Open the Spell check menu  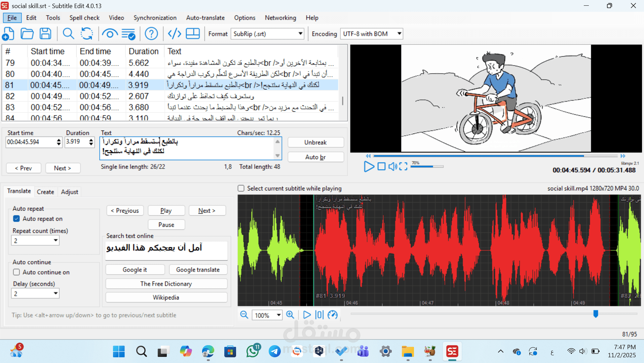(84, 18)
